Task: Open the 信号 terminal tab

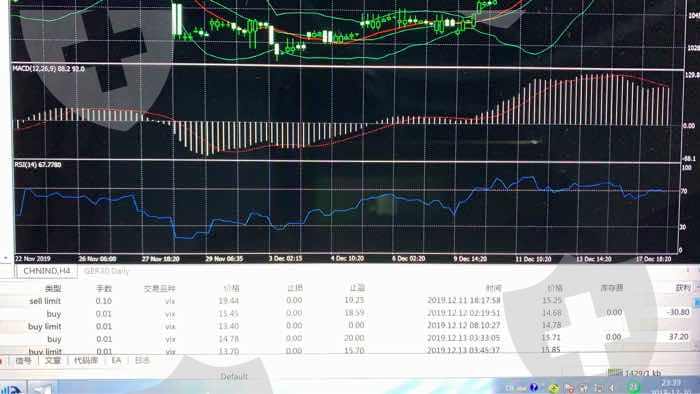Action: pyautogui.click(x=24, y=361)
